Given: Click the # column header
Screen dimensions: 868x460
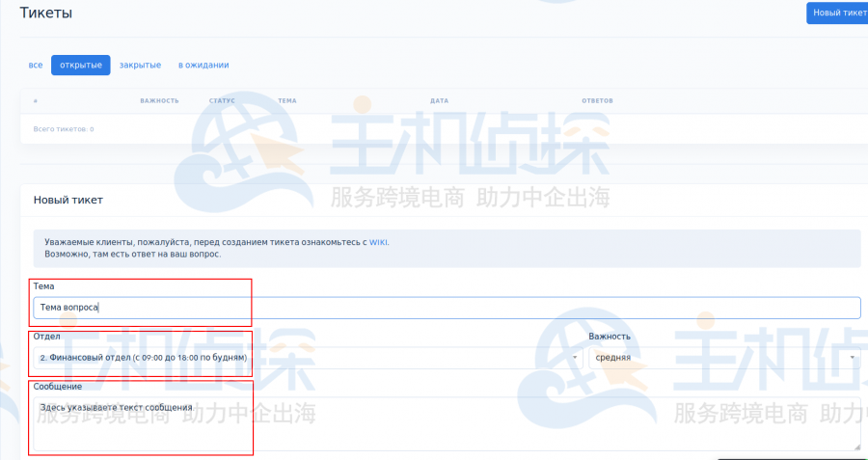Looking at the screenshot, I should (35, 100).
